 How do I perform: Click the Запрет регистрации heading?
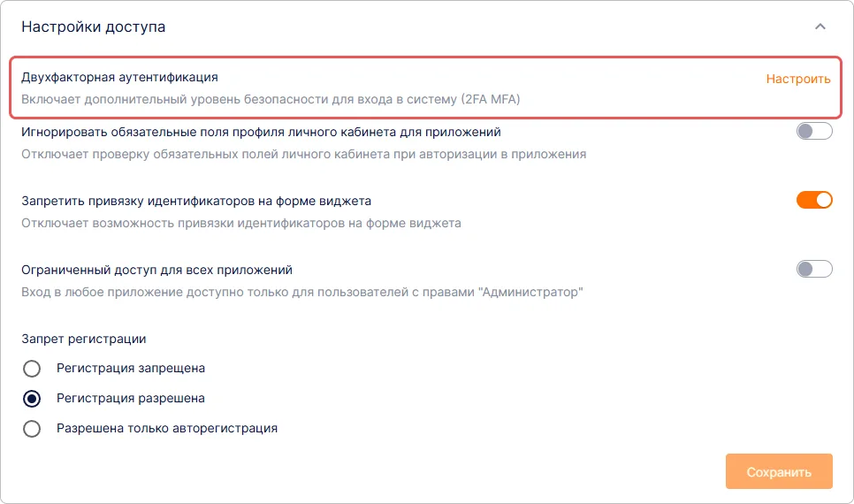pyautogui.click(x=83, y=339)
